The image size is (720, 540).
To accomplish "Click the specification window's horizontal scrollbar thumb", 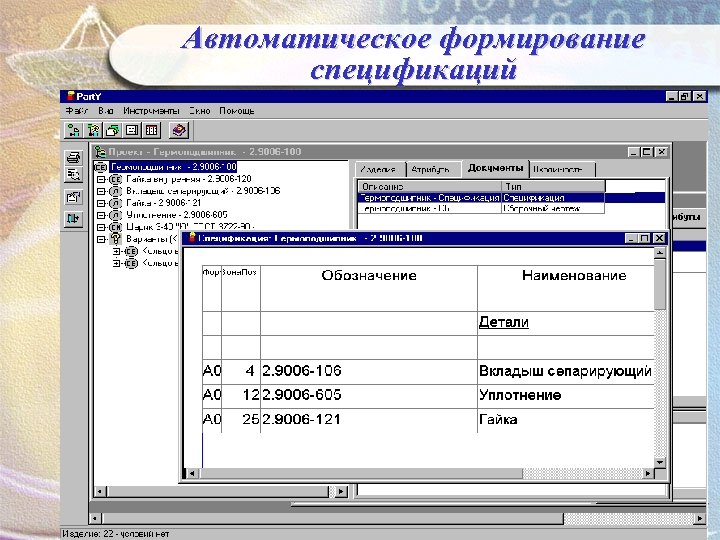I will tap(361, 473).
